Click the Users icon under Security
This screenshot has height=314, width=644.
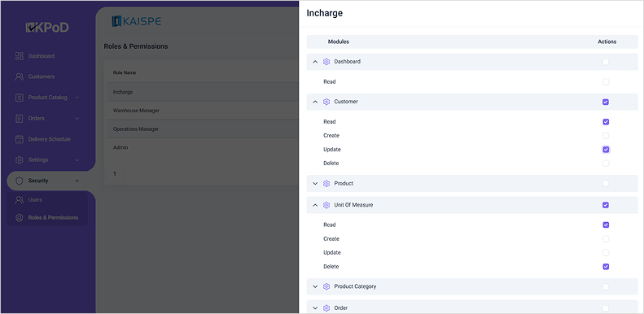(20, 200)
